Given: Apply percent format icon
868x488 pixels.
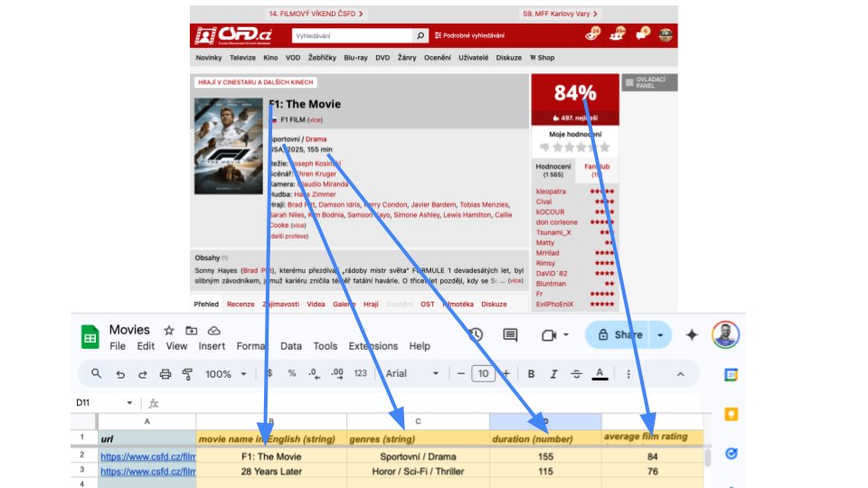Looking at the screenshot, I should (x=292, y=373).
